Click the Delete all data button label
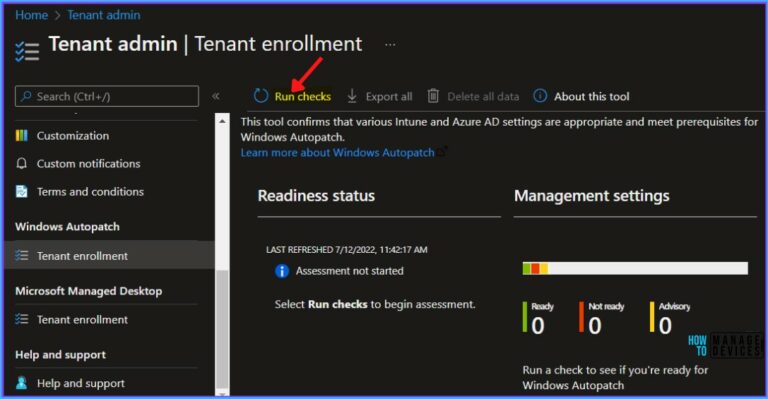This screenshot has height=399, width=768. (x=483, y=96)
